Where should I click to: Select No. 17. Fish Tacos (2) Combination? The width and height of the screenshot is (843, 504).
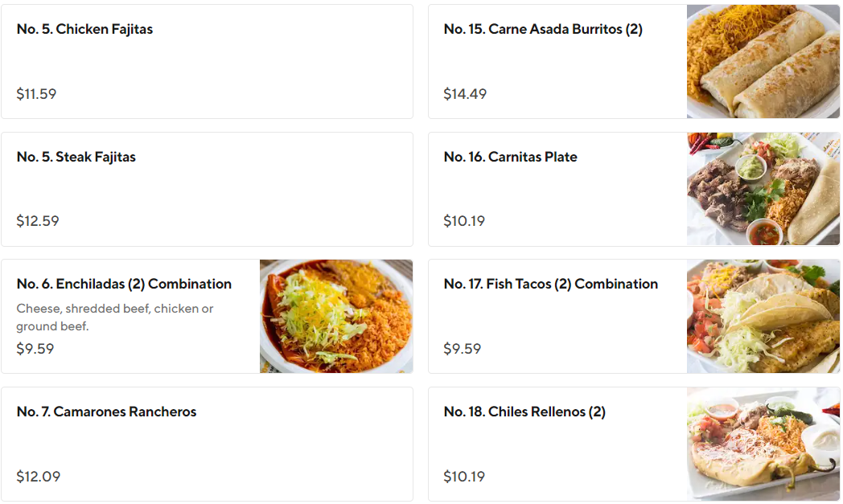(x=550, y=284)
